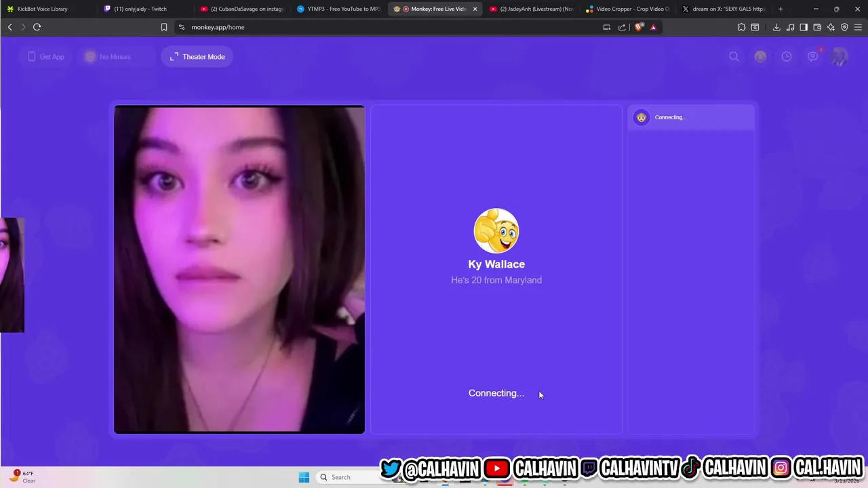Open the Leo AI sparkle icon

(x=831, y=27)
